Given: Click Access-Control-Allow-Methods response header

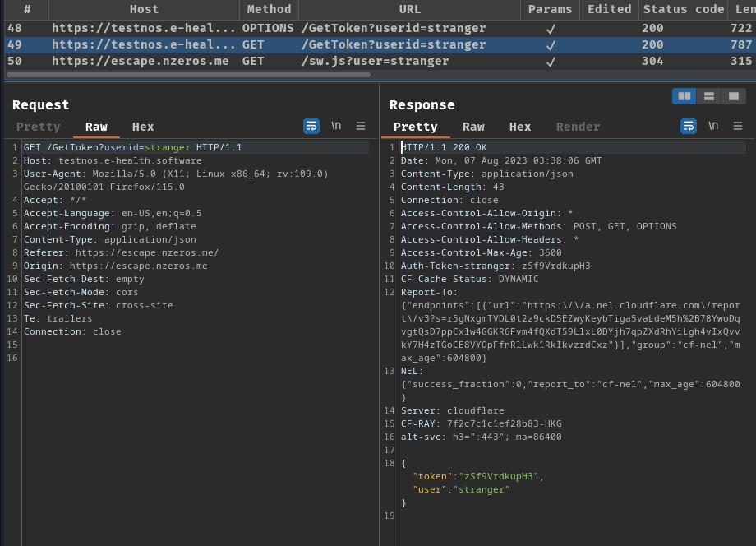Looking at the screenshot, I should [x=538, y=226].
